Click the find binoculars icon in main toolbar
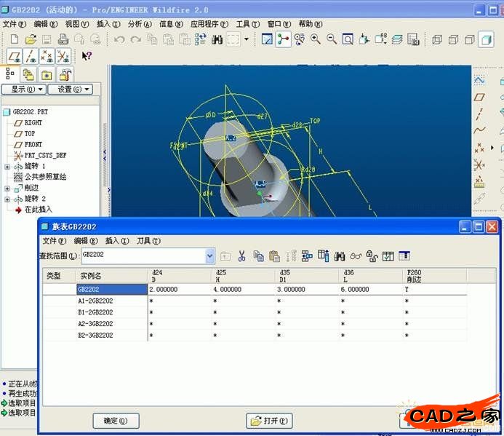 217,39
